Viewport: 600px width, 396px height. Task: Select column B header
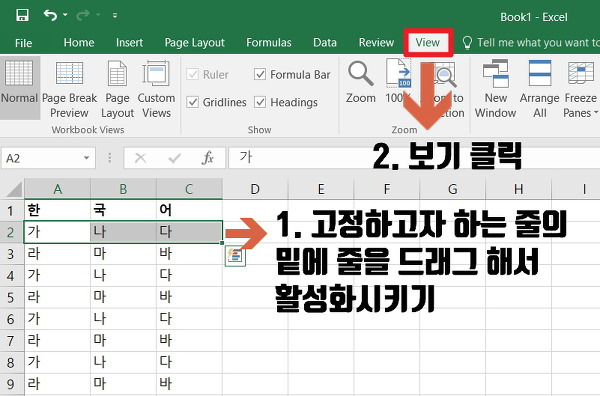click(x=123, y=189)
